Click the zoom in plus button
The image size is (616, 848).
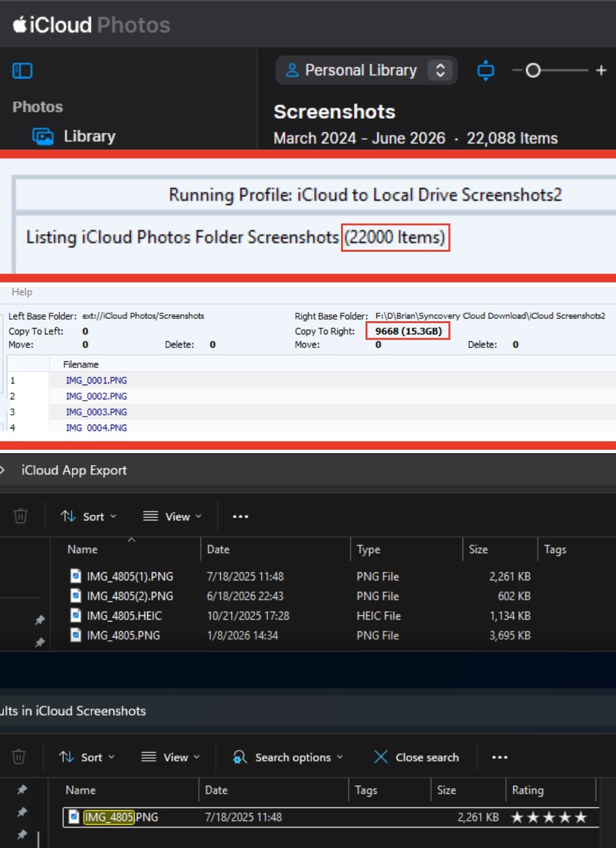pyautogui.click(x=601, y=70)
